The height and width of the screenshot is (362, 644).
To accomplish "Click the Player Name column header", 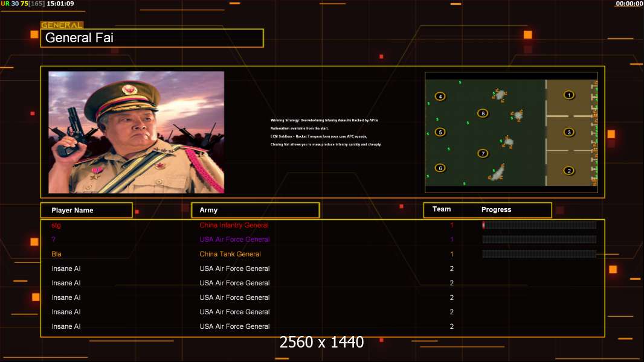I will [86, 210].
